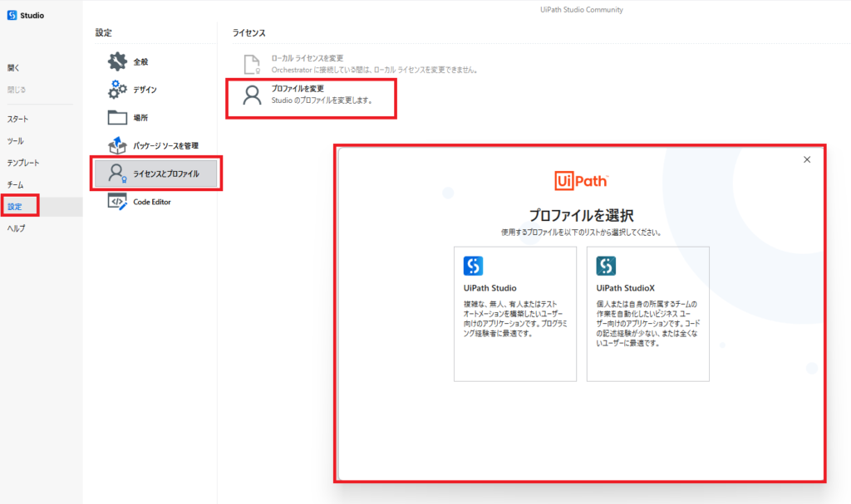Click the Studio logo icon
The height and width of the screenshot is (504, 851).
coord(12,15)
